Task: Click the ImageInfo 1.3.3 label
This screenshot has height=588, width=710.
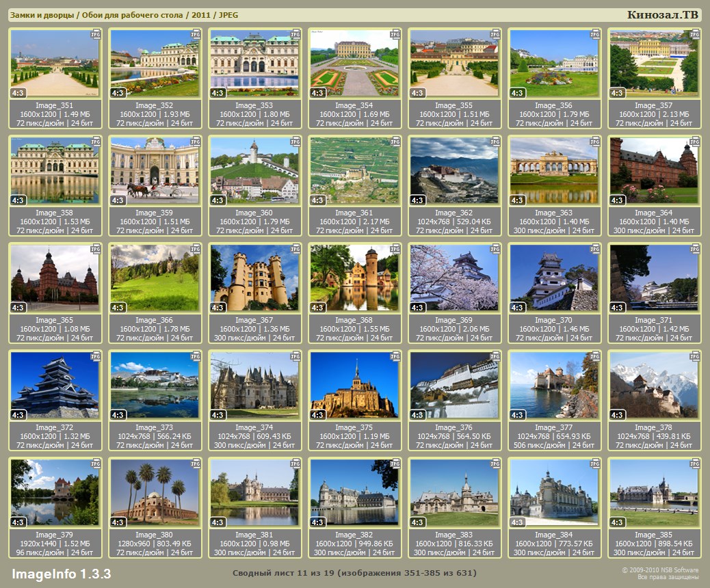Action: (61, 573)
